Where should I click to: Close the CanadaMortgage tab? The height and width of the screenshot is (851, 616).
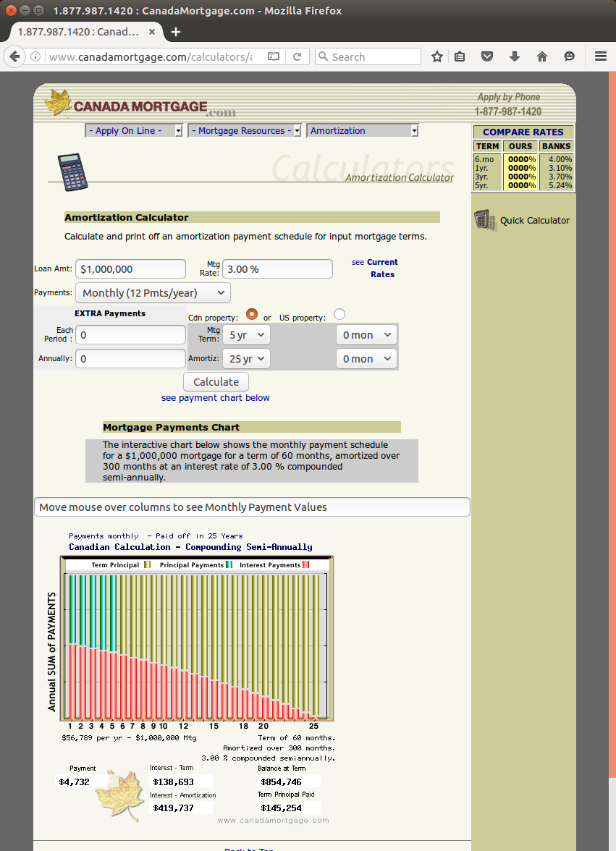[x=152, y=32]
